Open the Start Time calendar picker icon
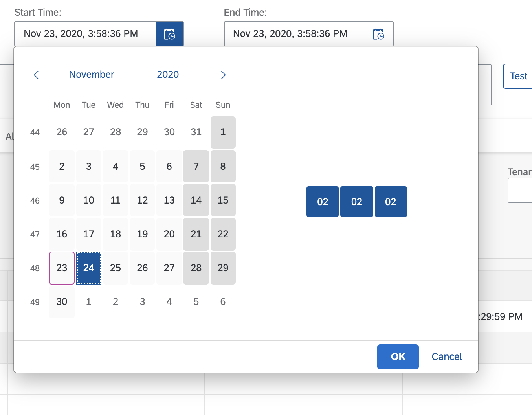532x415 pixels. tap(169, 34)
